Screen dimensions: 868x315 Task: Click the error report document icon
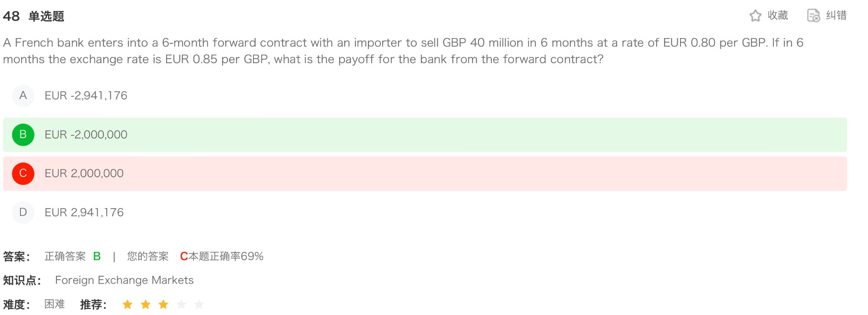tap(813, 16)
